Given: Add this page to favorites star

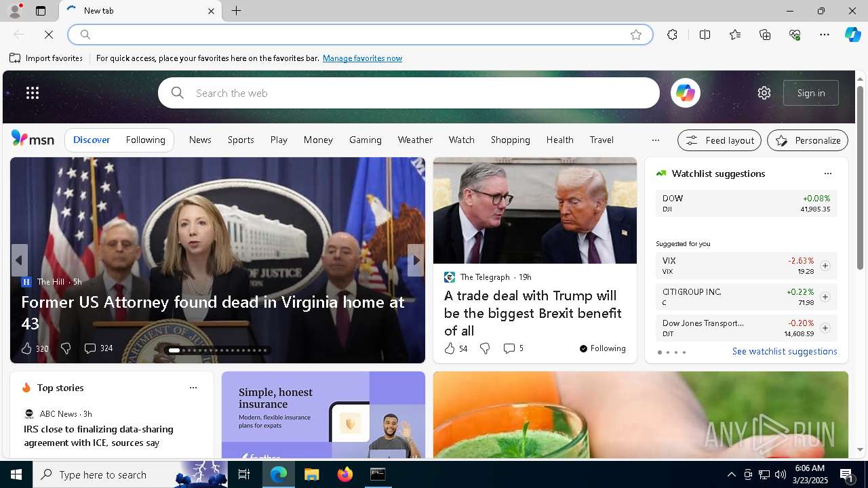Looking at the screenshot, I should coord(636,35).
